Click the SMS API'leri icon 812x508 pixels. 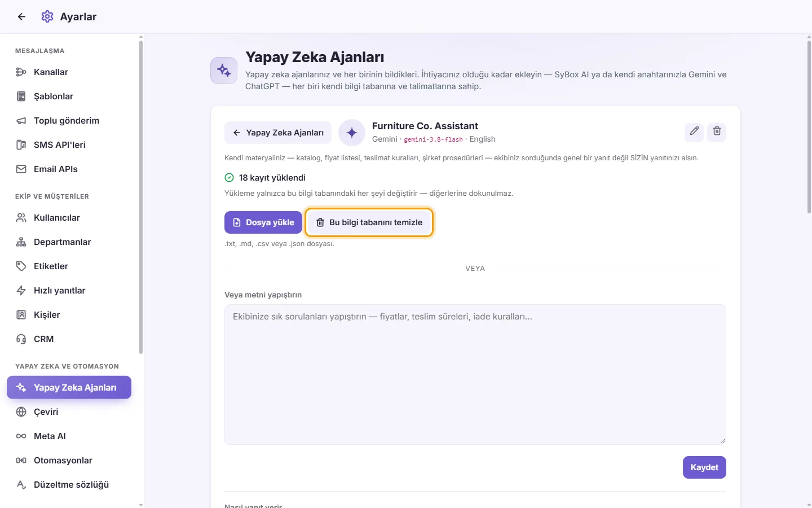click(21, 145)
